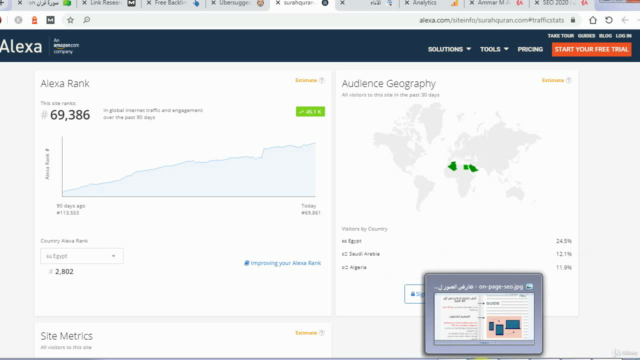Close the Free Backlinks tab
The height and width of the screenshot is (360, 640).
click(149, 3)
